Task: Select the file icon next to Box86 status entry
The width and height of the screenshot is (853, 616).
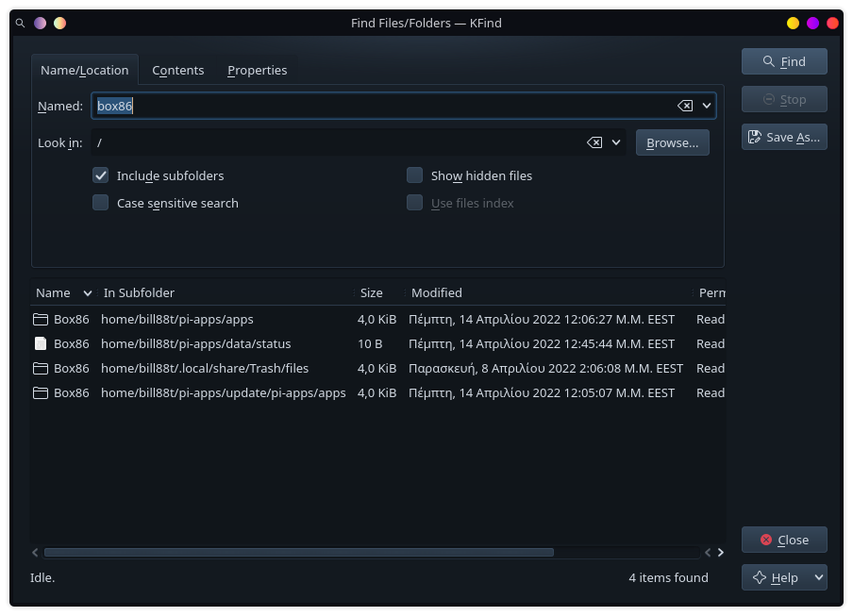Action: tap(41, 343)
